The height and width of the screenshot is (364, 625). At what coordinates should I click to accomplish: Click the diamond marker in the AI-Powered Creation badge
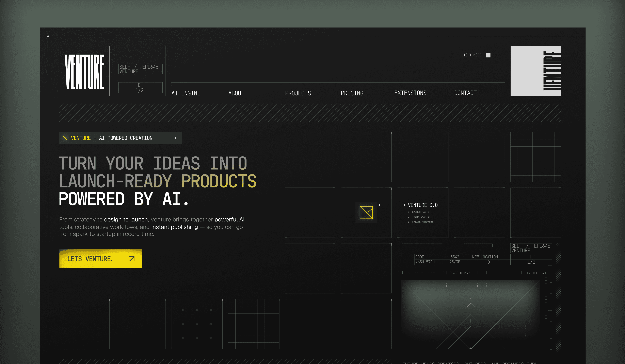click(x=175, y=138)
